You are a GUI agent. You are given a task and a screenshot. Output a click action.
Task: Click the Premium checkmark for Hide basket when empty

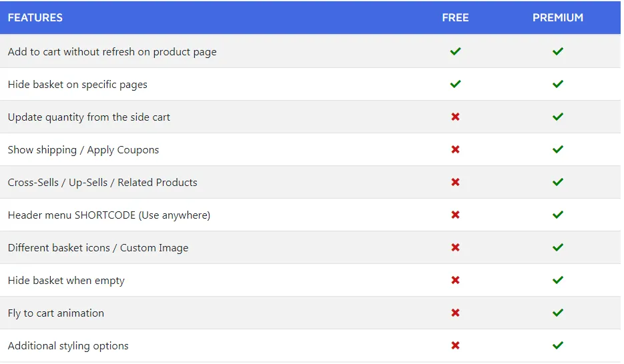point(558,280)
